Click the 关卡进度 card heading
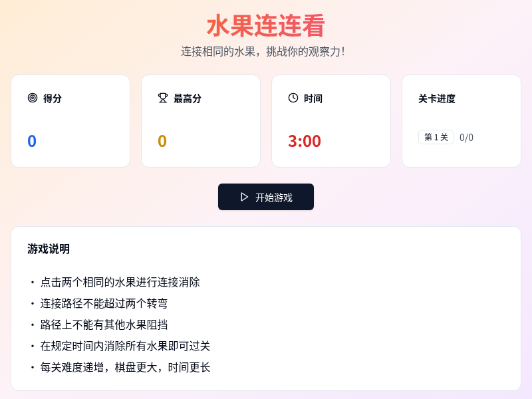This screenshot has width=532, height=399. click(x=437, y=98)
